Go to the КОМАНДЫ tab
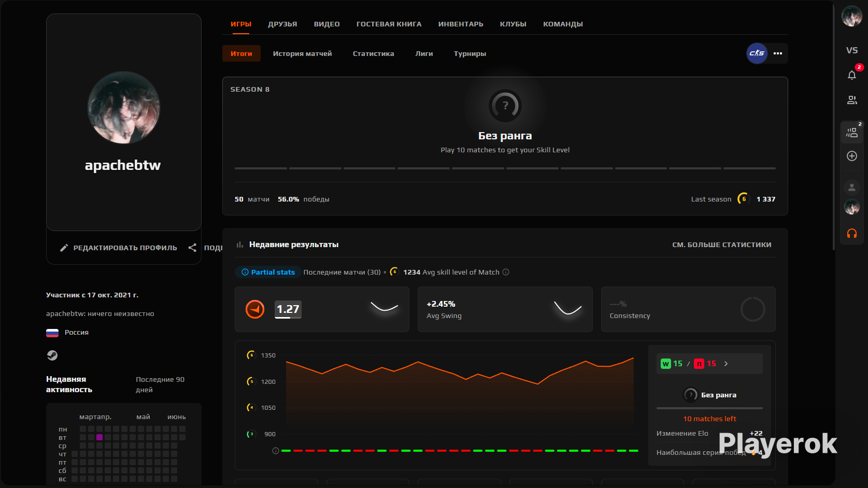The image size is (868, 488). coord(563,24)
